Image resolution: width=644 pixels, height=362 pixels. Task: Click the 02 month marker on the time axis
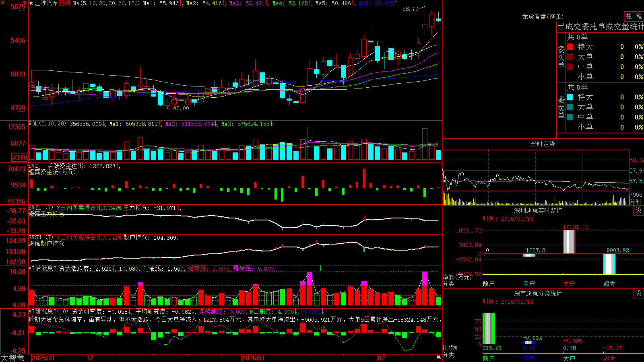381,358
